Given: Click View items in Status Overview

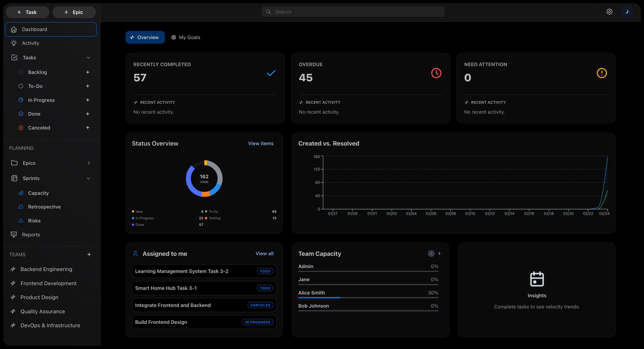Looking at the screenshot, I should coord(260,143).
